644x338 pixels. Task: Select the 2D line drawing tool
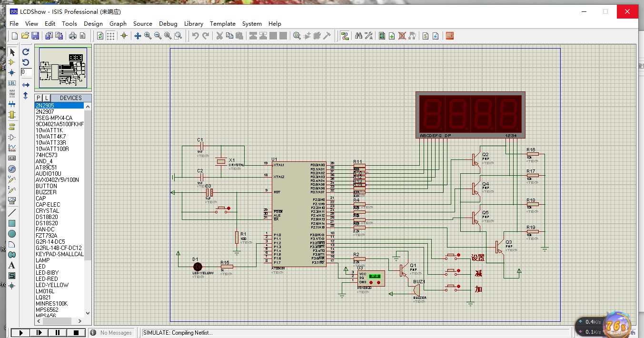tap(12, 212)
